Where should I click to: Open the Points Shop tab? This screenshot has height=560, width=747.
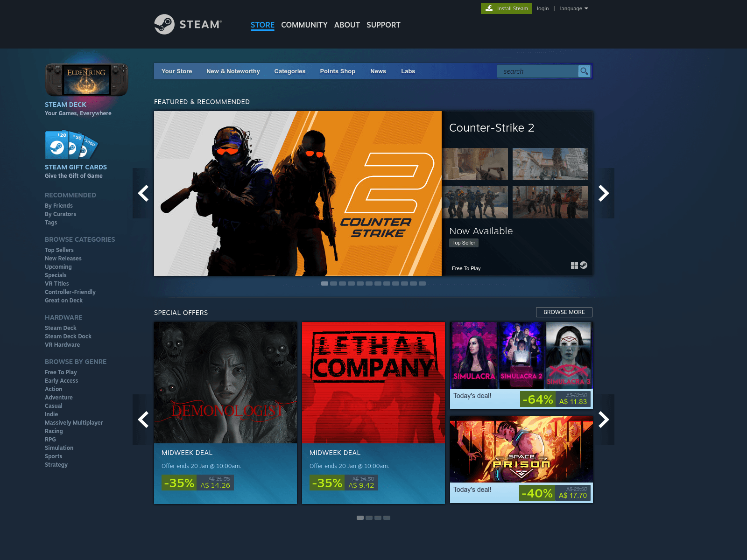[338, 71]
